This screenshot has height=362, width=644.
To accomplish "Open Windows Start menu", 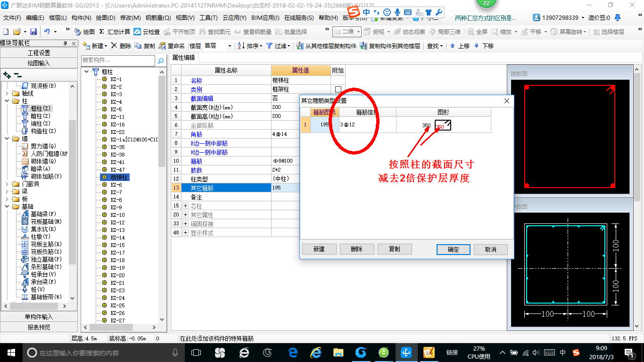I will click(11, 352).
